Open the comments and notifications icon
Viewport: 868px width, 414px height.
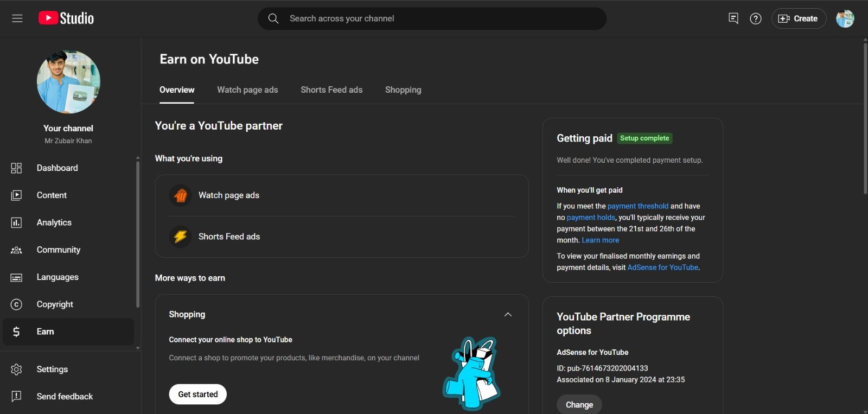(733, 18)
